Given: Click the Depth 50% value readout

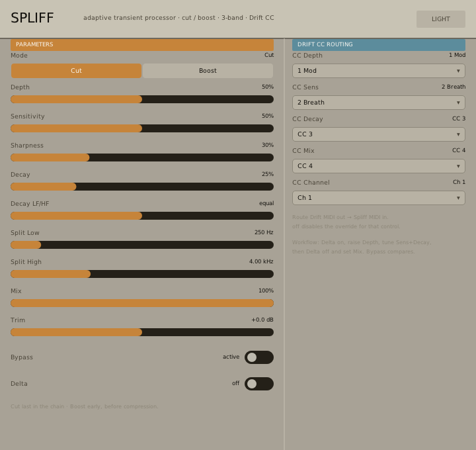Looking at the screenshot, I should click(x=268, y=87).
